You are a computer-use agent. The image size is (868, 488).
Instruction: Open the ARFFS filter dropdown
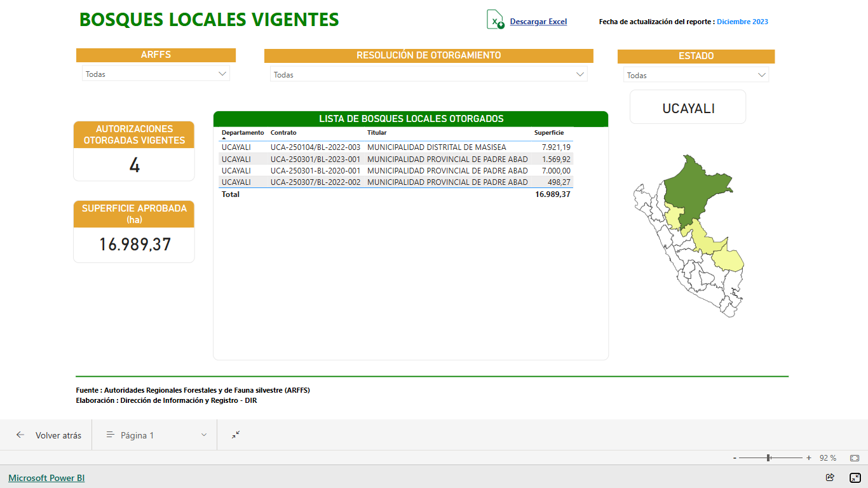tap(156, 74)
